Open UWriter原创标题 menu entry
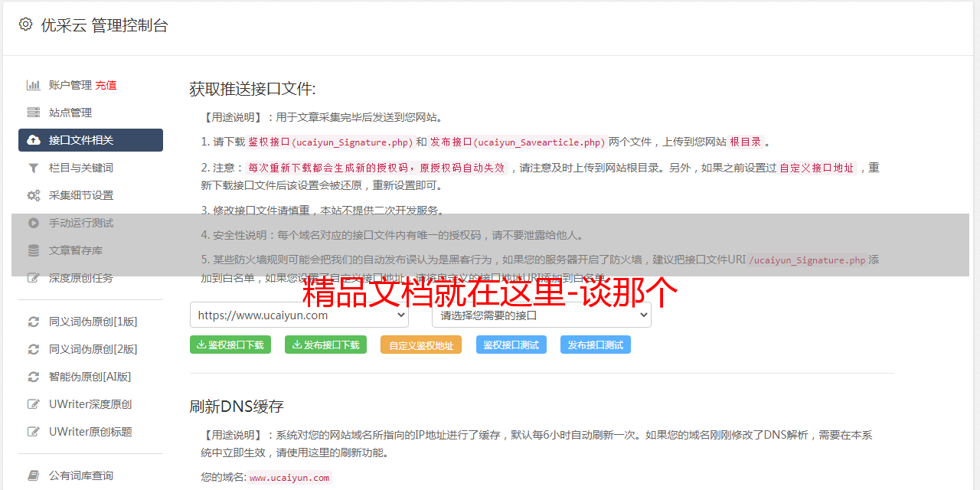This screenshot has width=980, height=490. (90, 432)
